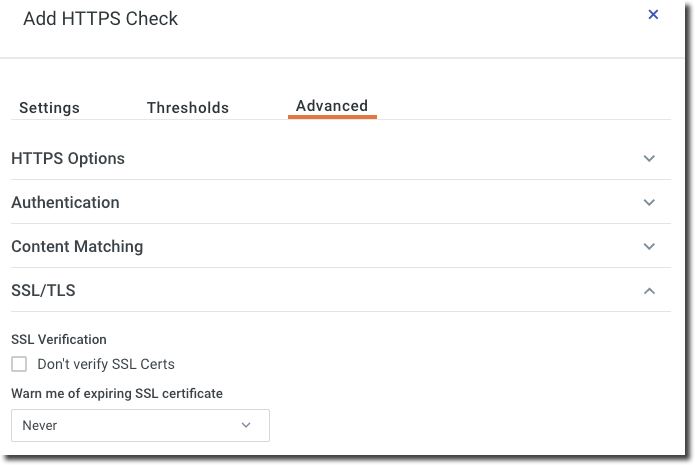
Task: Click the Content Matching chevron icon
Action: click(649, 246)
